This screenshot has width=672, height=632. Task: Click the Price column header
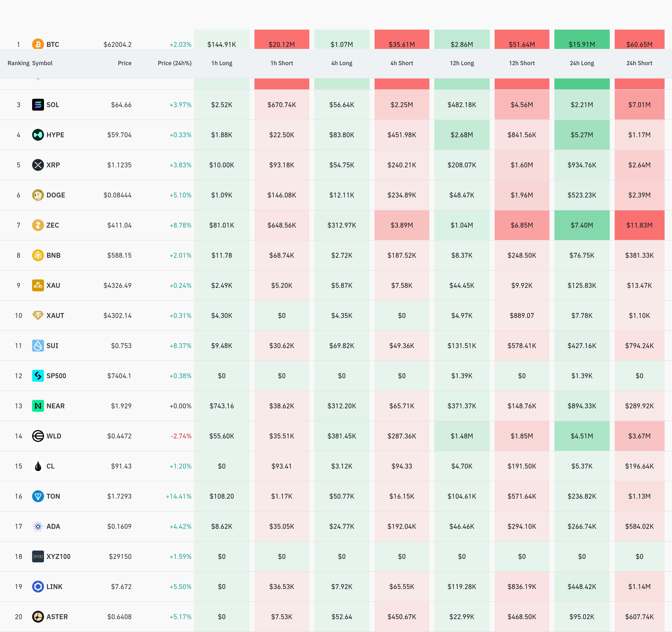pyautogui.click(x=125, y=63)
